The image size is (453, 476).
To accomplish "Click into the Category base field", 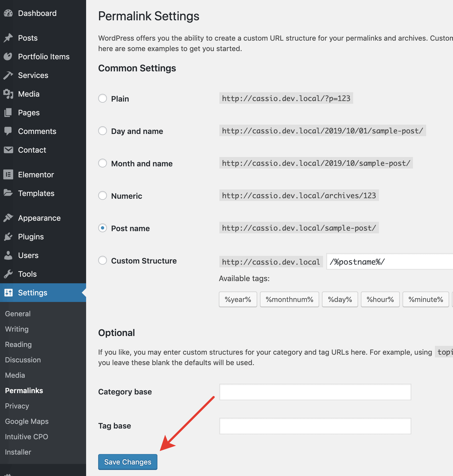I will [x=315, y=392].
